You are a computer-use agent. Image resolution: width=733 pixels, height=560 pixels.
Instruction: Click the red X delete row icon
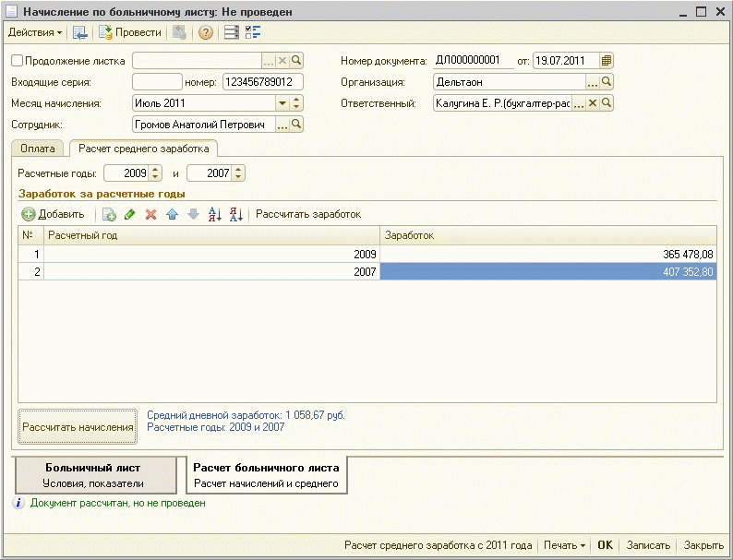tap(150, 214)
